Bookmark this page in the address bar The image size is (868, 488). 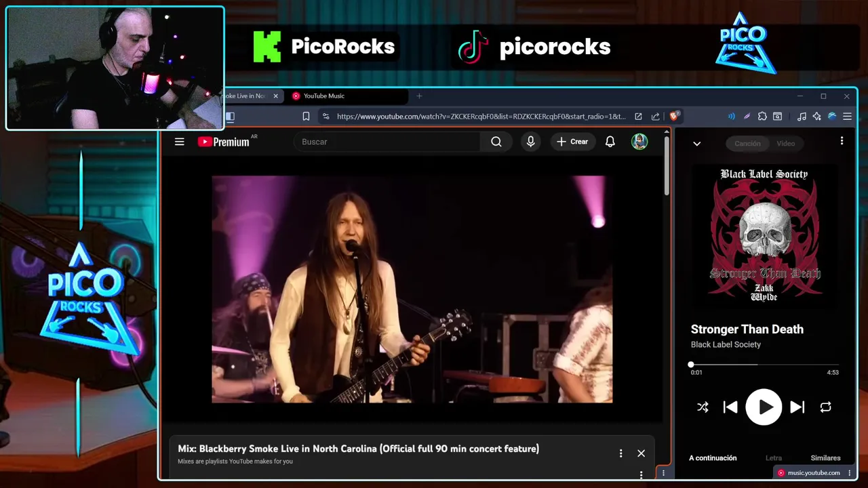[306, 117]
